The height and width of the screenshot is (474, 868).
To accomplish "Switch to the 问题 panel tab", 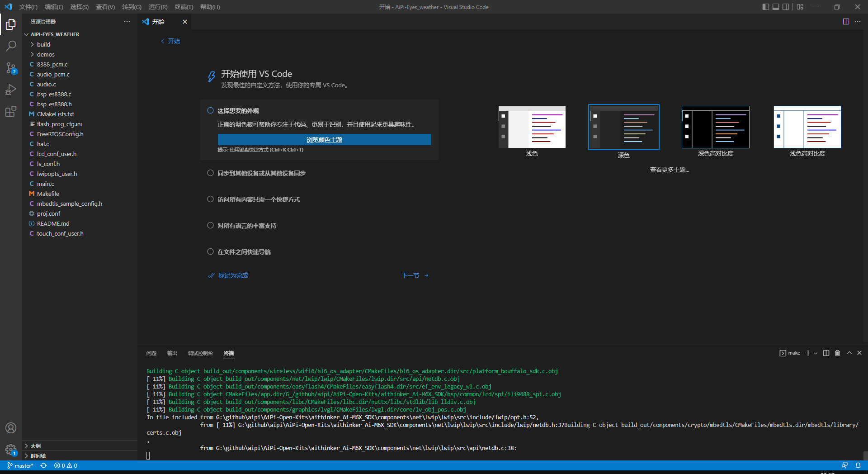I will (x=151, y=353).
